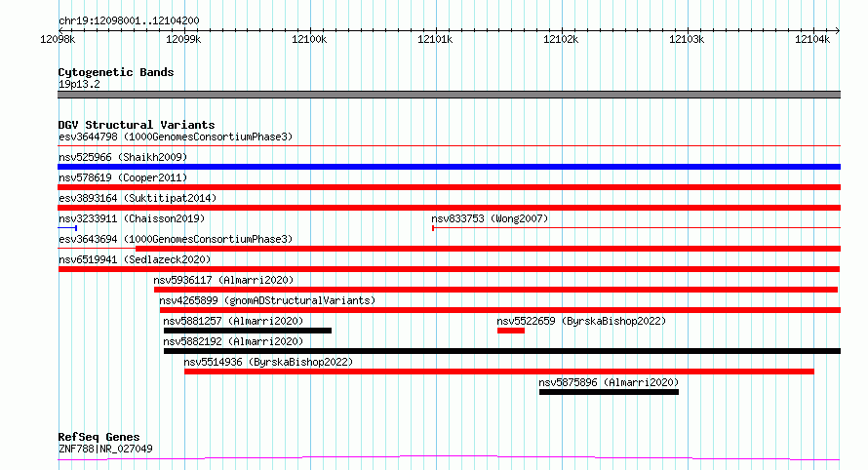Image resolution: width=868 pixels, height=470 pixels.
Task: Select the thin red nsv833753 Wong2007 line
Action: pos(636,227)
